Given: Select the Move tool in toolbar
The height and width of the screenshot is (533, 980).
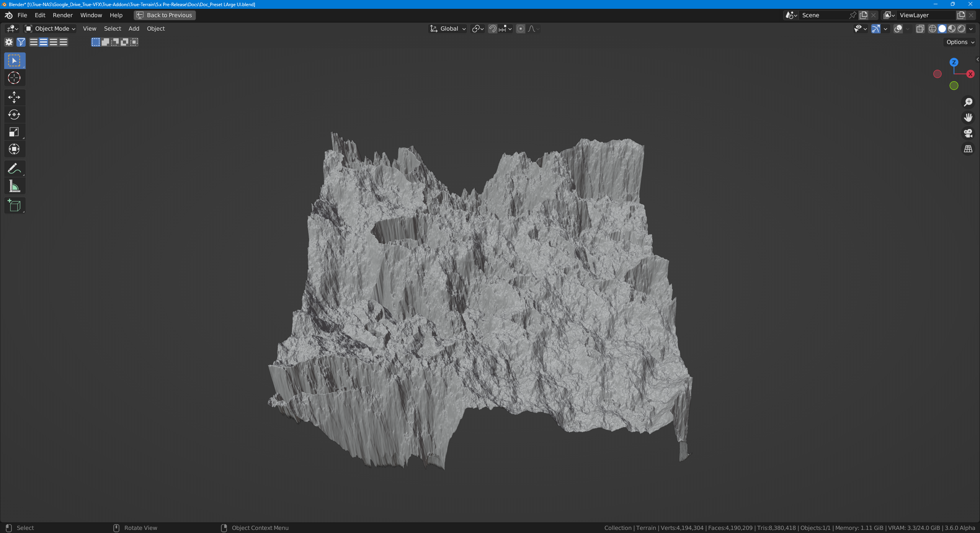Looking at the screenshot, I should pyautogui.click(x=14, y=97).
